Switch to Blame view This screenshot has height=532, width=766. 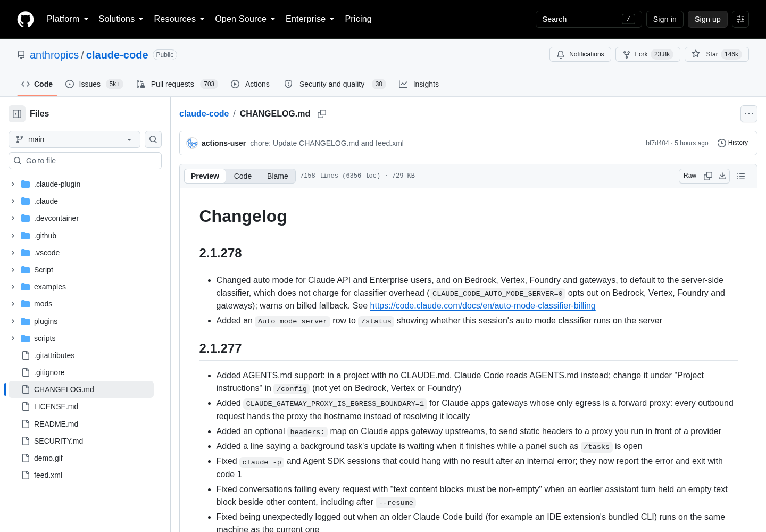coord(278,176)
